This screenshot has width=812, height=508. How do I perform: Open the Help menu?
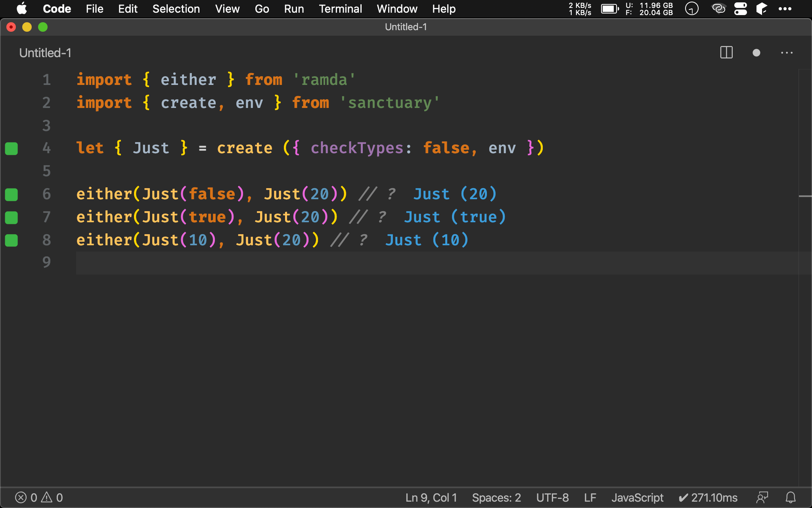coord(444,9)
